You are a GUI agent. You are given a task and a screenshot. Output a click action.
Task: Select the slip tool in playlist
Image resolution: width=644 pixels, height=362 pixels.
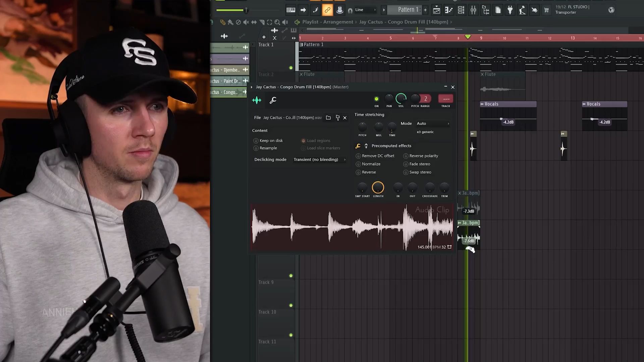click(x=254, y=22)
